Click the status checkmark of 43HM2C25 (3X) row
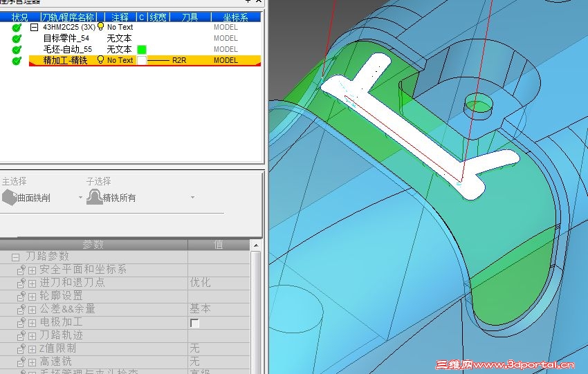The height and width of the screenshot is (374, 588). point(17,28)
